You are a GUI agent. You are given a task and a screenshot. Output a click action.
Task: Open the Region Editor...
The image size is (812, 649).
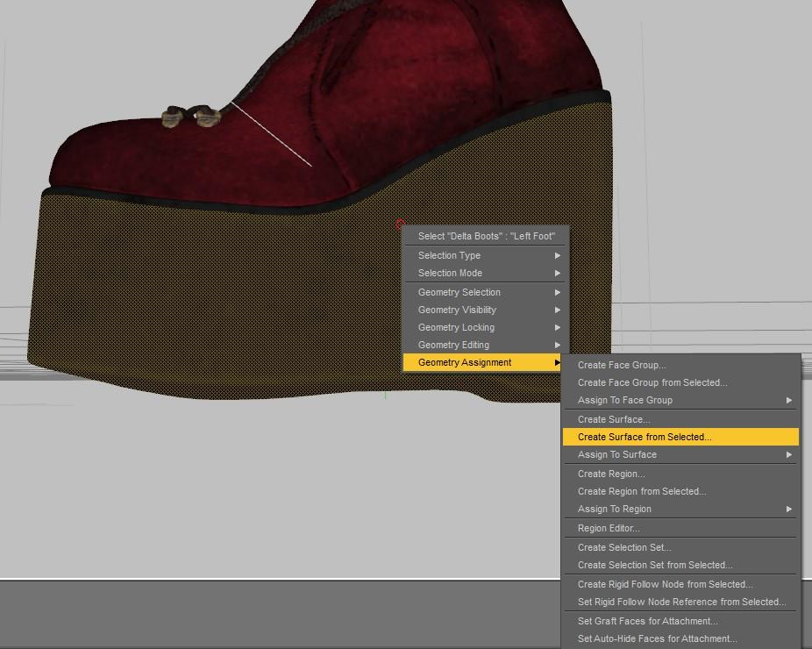coord(609,528)
